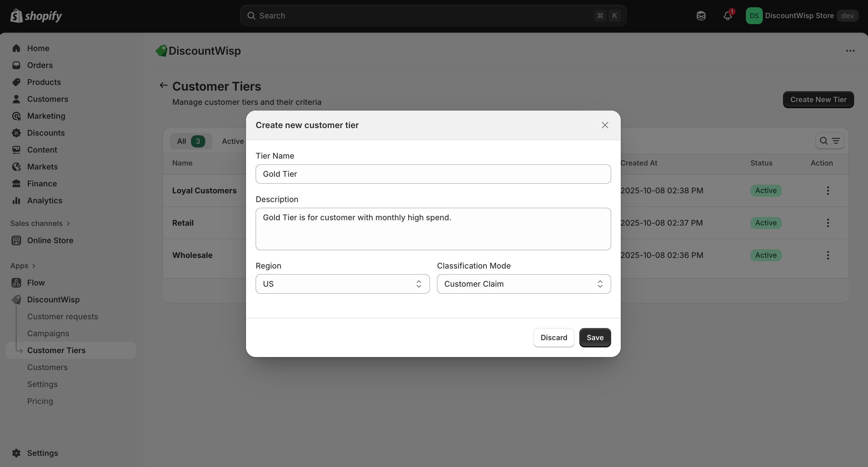Click the DiscountWisp three-dot more menu
The height and width of the screenshot is (467, 868).
850,51
